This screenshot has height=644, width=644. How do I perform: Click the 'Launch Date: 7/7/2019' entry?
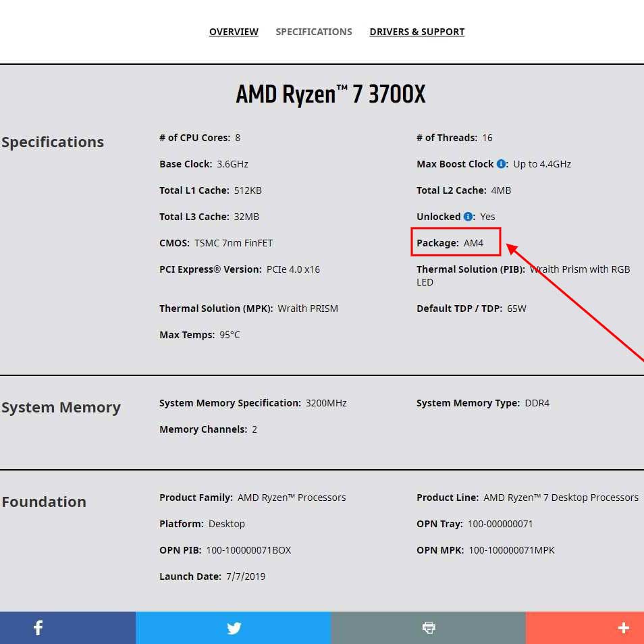213,576
